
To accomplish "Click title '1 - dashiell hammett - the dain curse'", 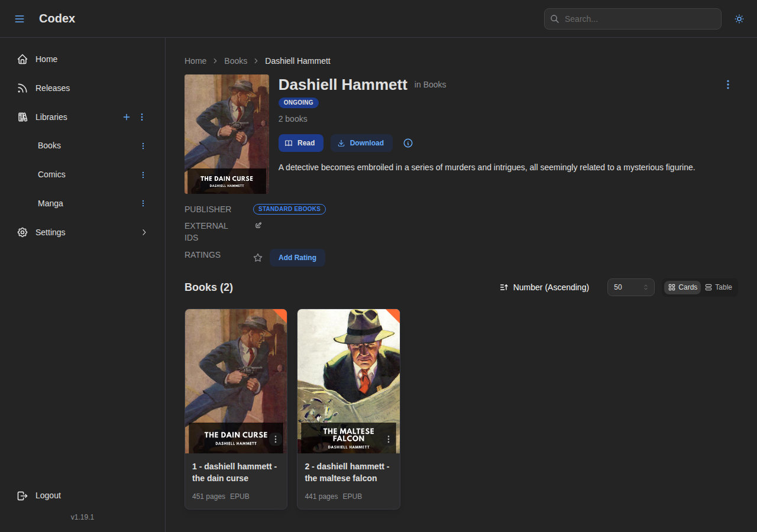I will click(235, 472).
